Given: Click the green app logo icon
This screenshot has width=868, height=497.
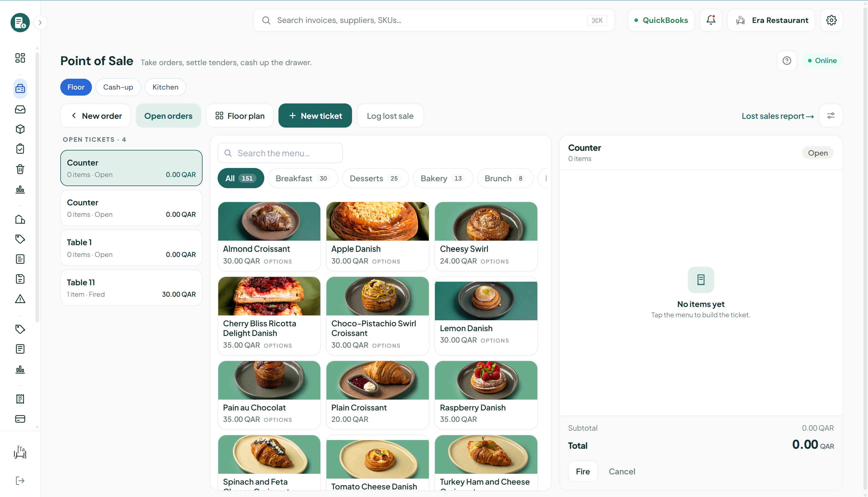Looking at the screenshot, I should pos(20,23).
